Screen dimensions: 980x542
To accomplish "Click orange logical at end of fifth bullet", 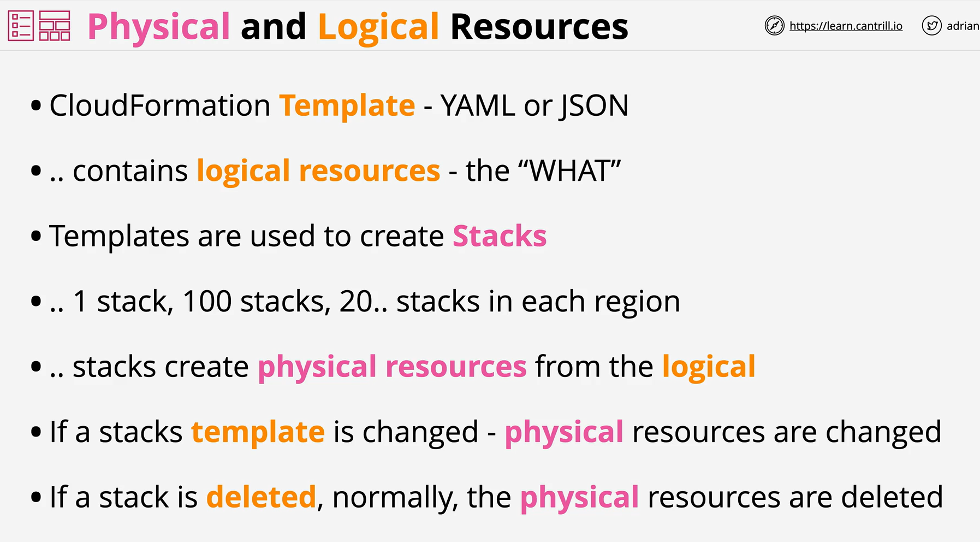I will [x=709, y=367].
